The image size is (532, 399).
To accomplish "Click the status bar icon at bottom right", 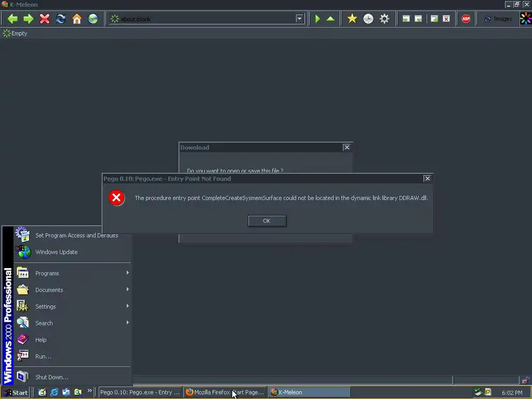I will (526, 380).
